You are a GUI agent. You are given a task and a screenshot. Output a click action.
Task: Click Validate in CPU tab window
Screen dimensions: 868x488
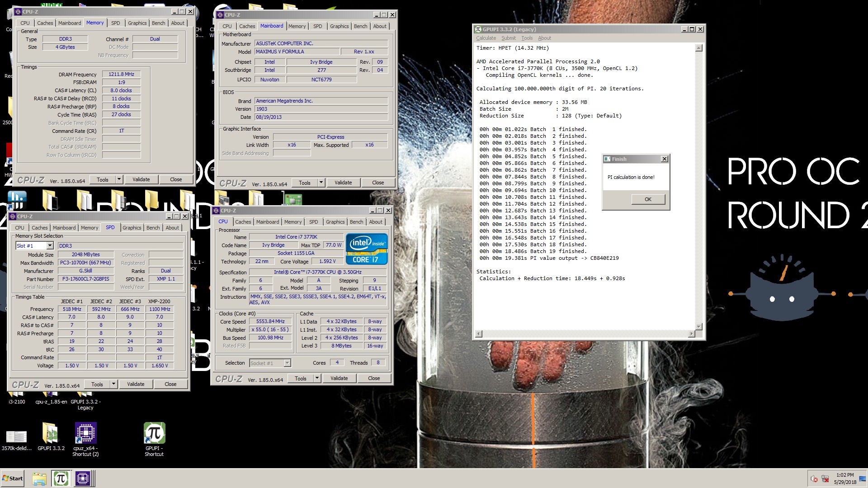pyautogui.click(x=339, y=378)
